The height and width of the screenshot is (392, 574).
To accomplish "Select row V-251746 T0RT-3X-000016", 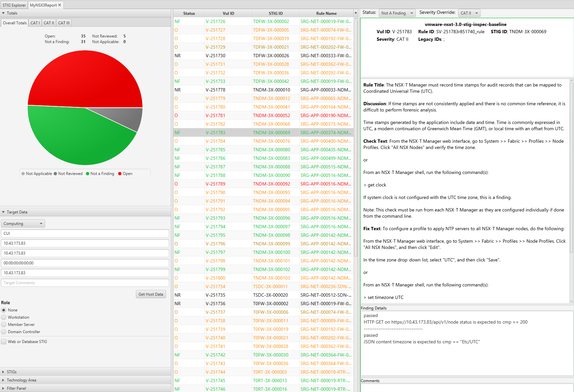I will tap(263, 389).
